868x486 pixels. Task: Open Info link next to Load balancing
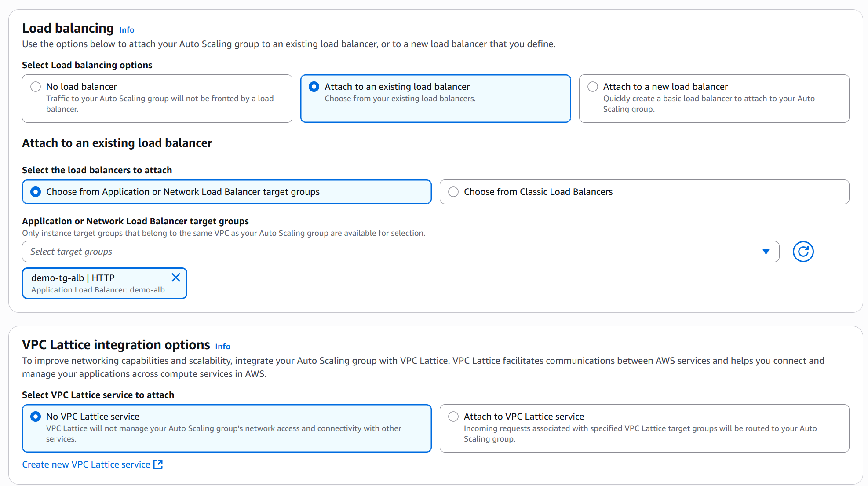[127, 30]
